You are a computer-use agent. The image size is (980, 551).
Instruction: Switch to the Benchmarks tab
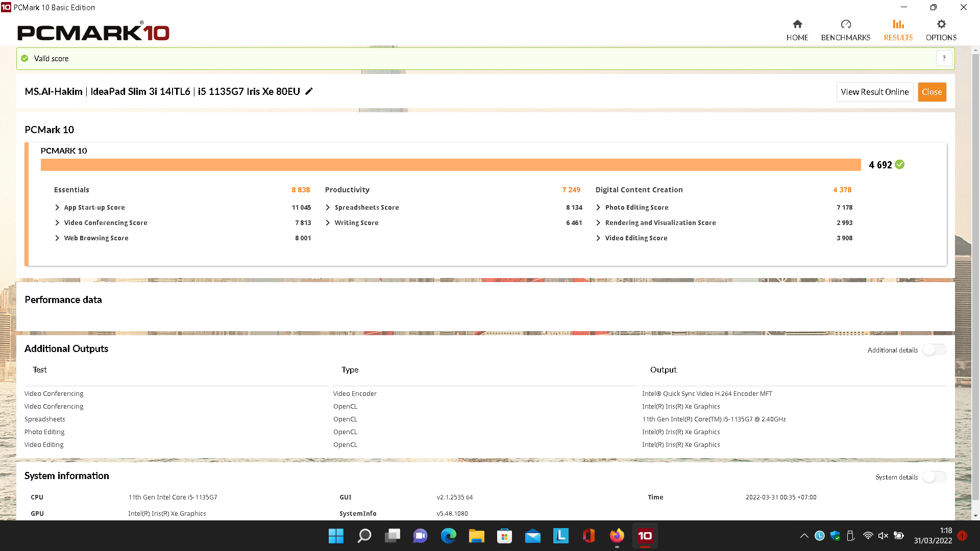(846, 31)
